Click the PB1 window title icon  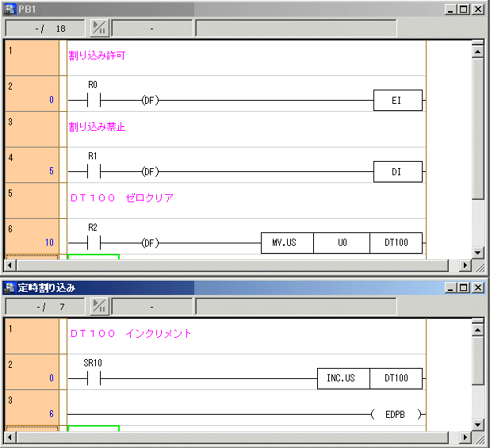[10, 9]
